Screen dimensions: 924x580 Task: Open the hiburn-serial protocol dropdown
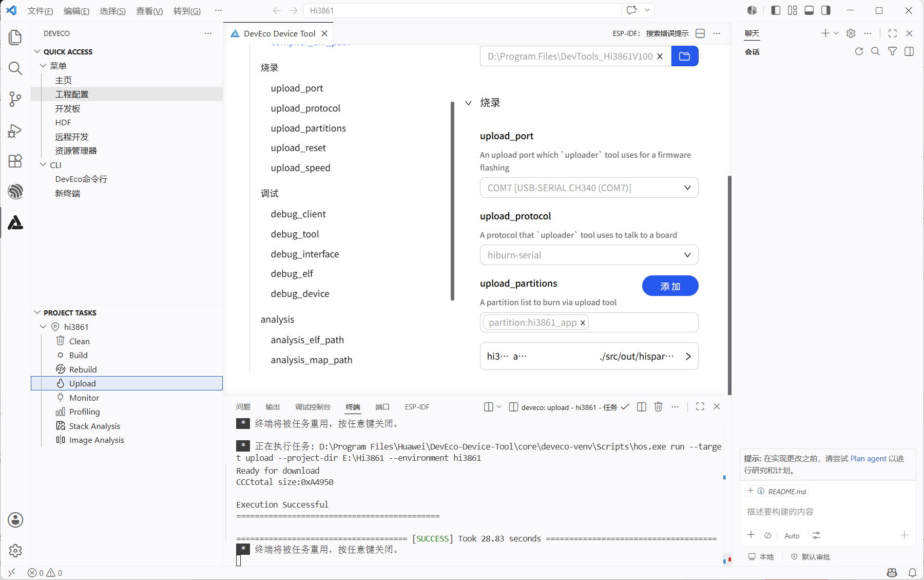point(589,255)
